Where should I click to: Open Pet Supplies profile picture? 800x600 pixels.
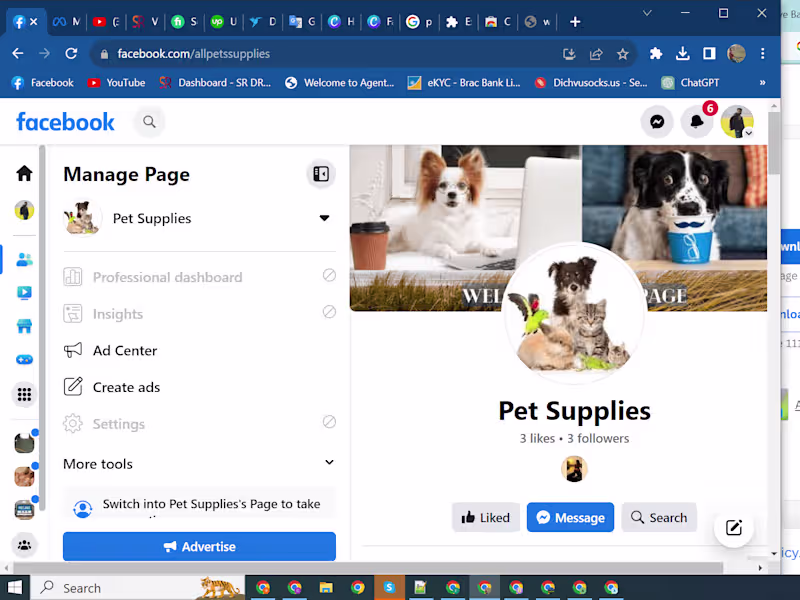[x=574, y=313]
